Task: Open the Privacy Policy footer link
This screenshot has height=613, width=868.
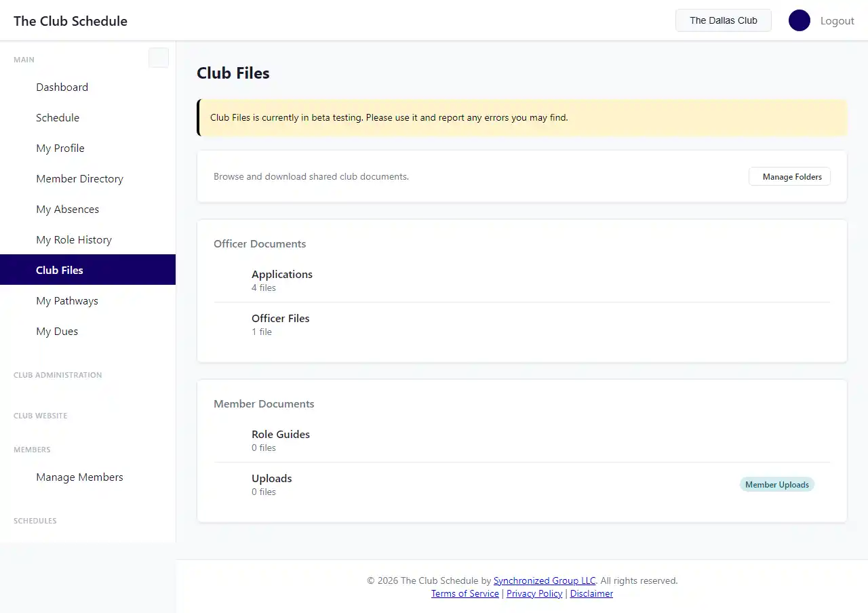Action: pyautogui.click(x=534, y=593)
